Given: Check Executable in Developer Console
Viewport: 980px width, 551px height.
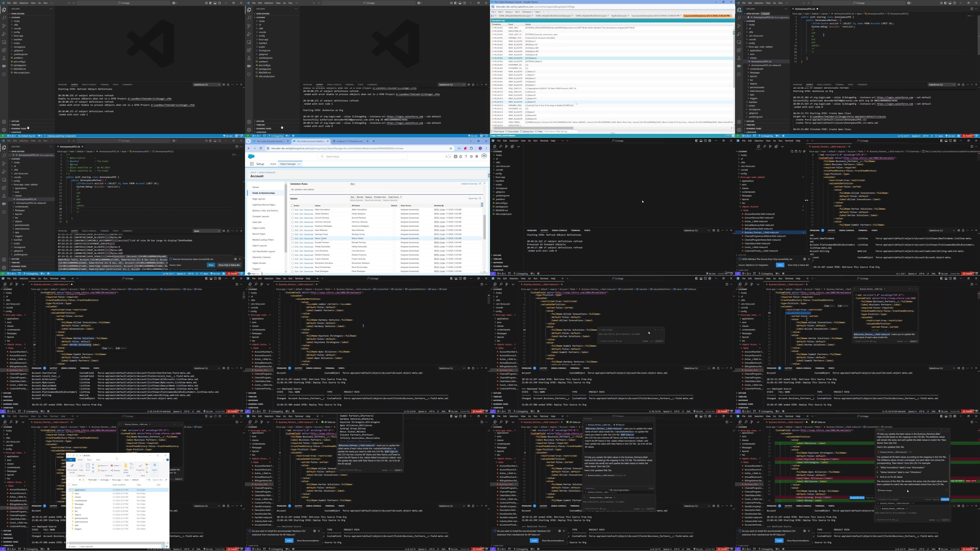Looking at the screenshot, I should pyautogui.click(x=507, y=132).
